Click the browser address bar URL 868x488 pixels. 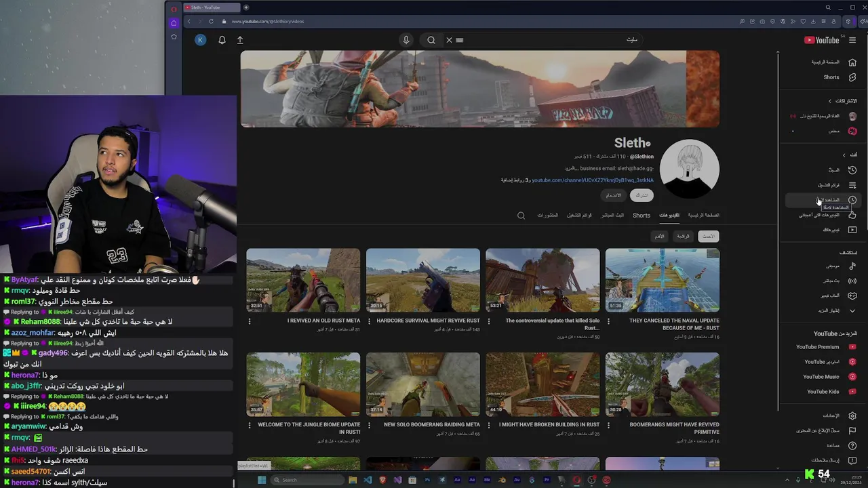coord(268,21)
